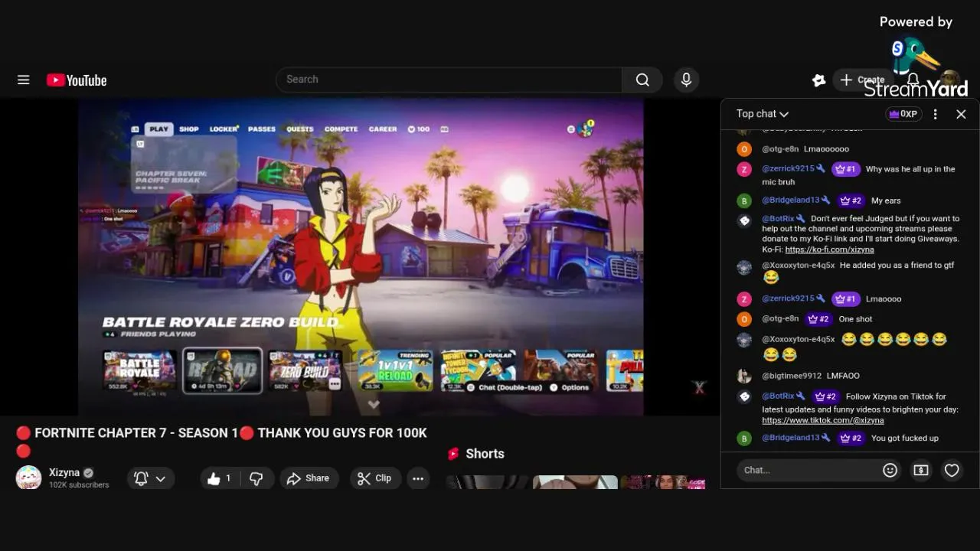Send a heart reaction in chat
Image resolution: width=980 pixels, height=551 pixels.
point(952,470)
